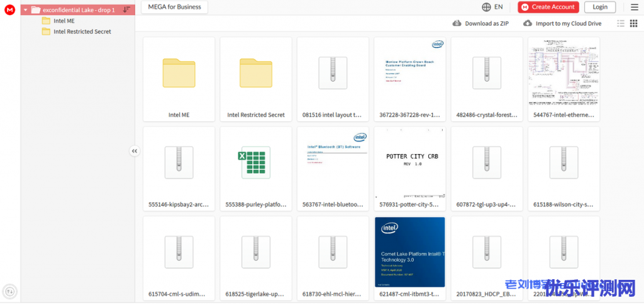
Task: Click the sort order icon in sidebar
Action: click(x=126, y=9)
